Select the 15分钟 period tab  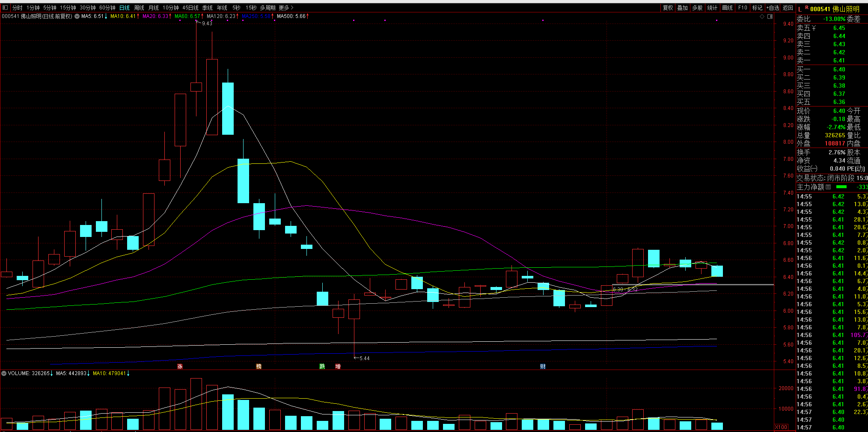coord(68,8)
